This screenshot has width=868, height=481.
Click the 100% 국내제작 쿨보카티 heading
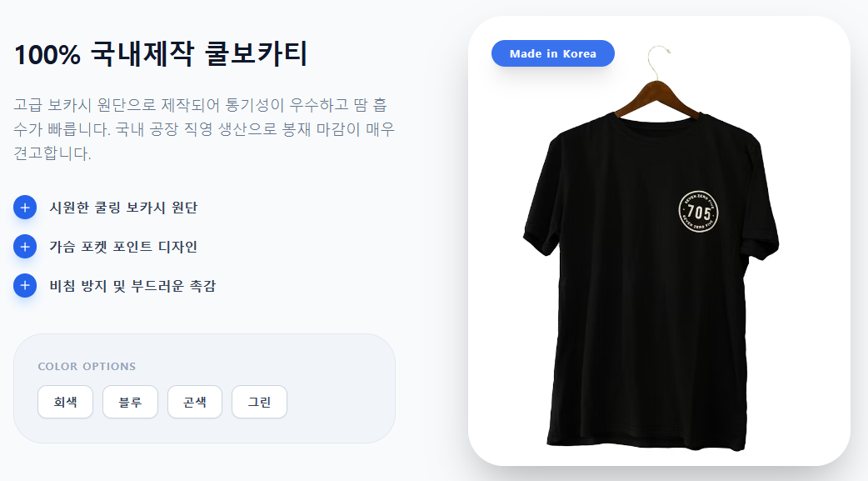pyautogui.click(x=162, y=55)
